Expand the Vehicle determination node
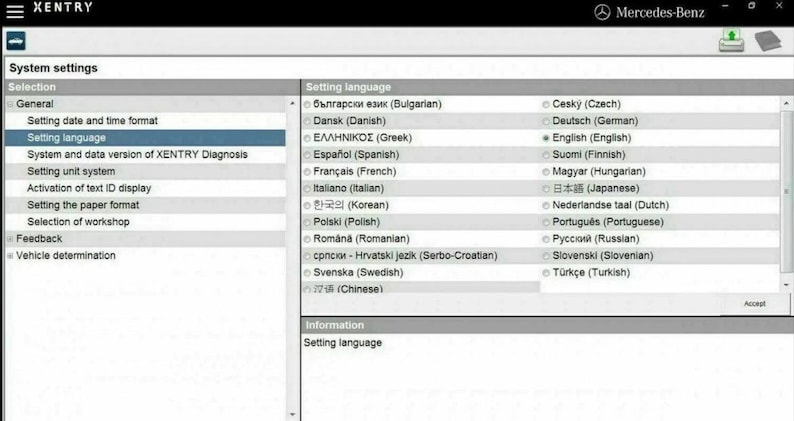 coord(10,256)
